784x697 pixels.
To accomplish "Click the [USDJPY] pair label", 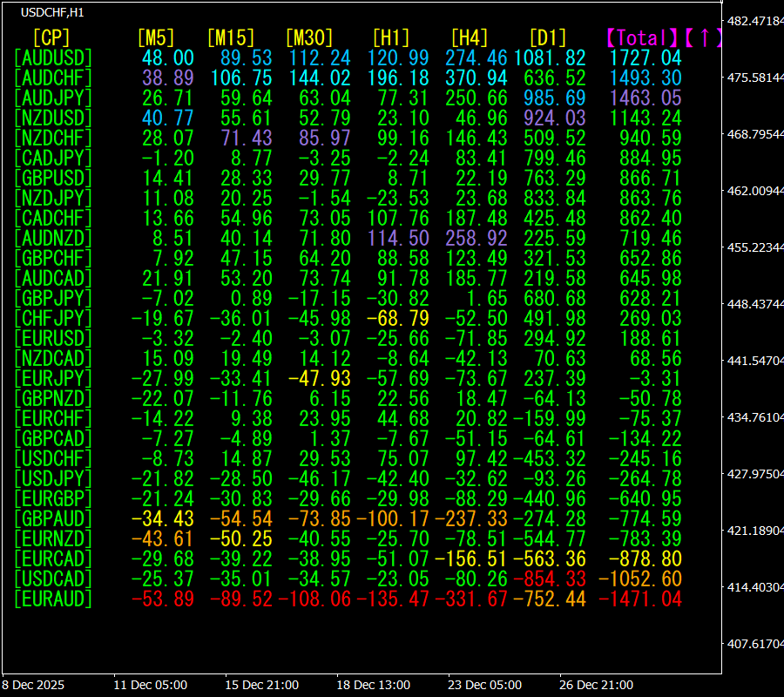I will click(x=53, y=478).
